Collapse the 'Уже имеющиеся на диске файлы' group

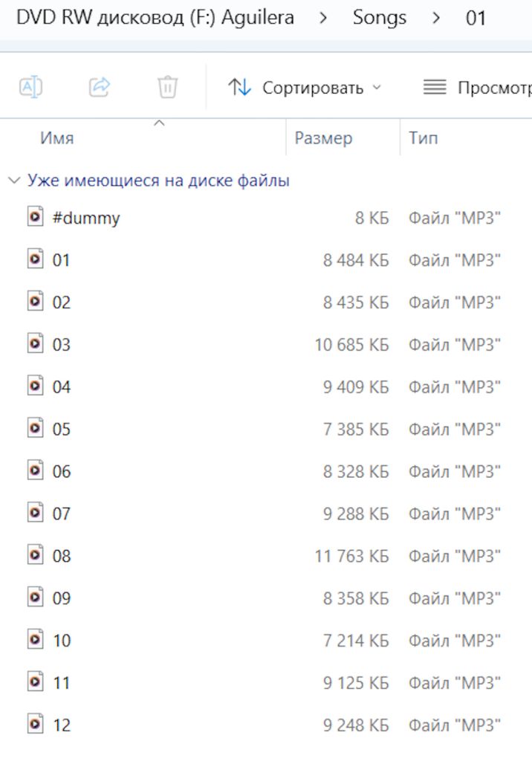pos(14,181)
